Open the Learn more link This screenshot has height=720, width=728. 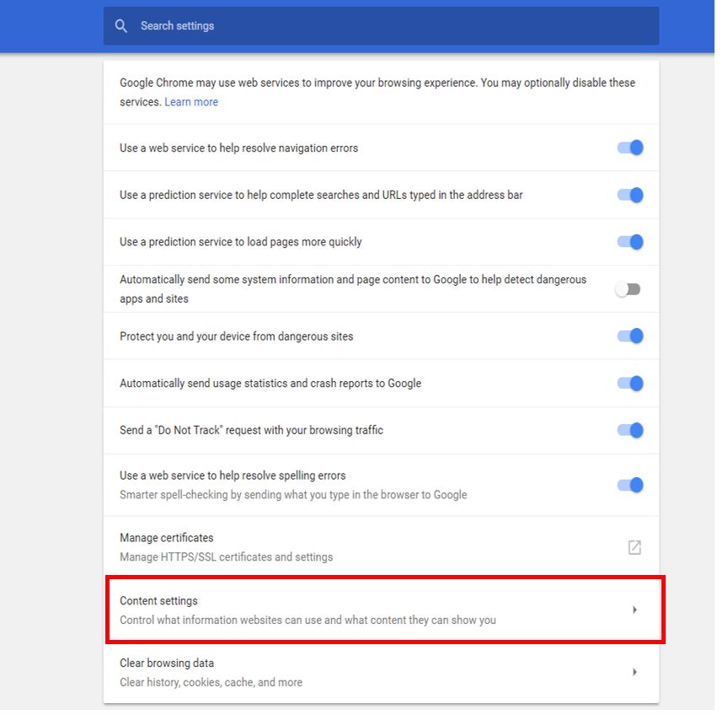tap(191, 102)
